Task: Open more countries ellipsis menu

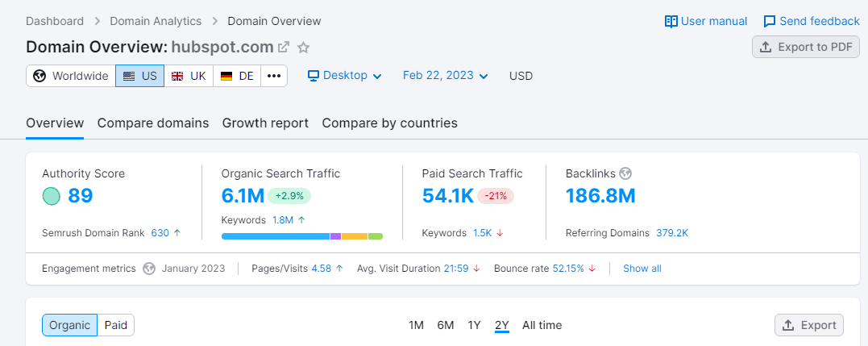Action: pyautogui.click(x=274, y=76)
